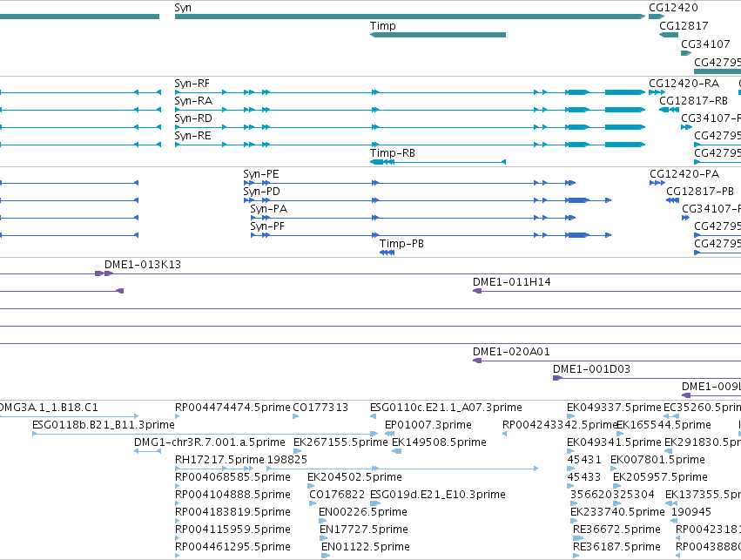Click EST EN00226.5prime
Image resolution: width=741 pixels, height=560 pixels.
pyautogui.click(x=363, y=513)
